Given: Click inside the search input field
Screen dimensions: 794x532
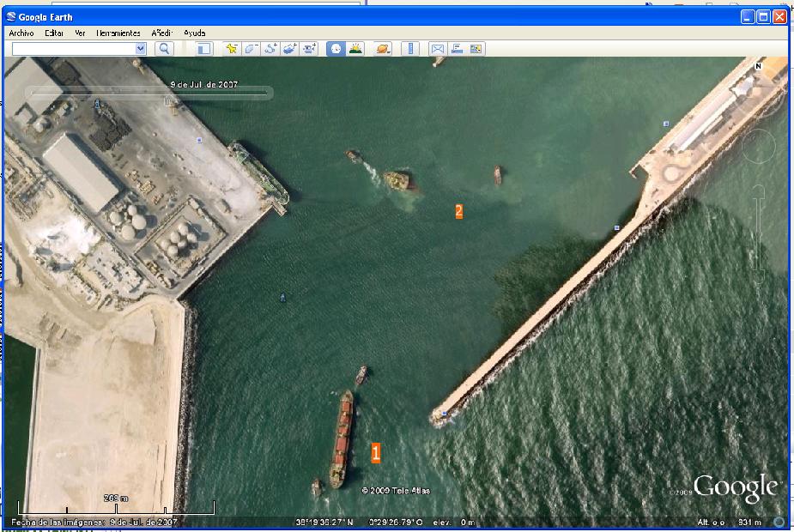Looking at the screenshot, I should click(x=73, y=49).
